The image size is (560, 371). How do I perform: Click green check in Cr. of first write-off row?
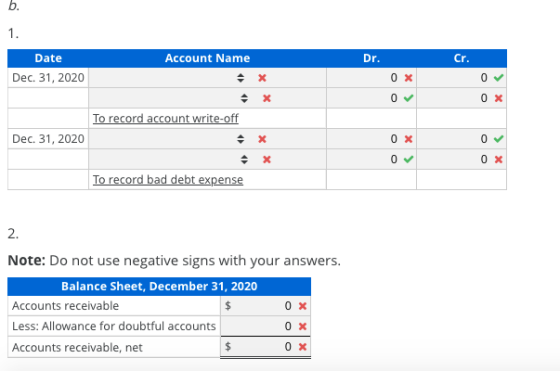499,77
